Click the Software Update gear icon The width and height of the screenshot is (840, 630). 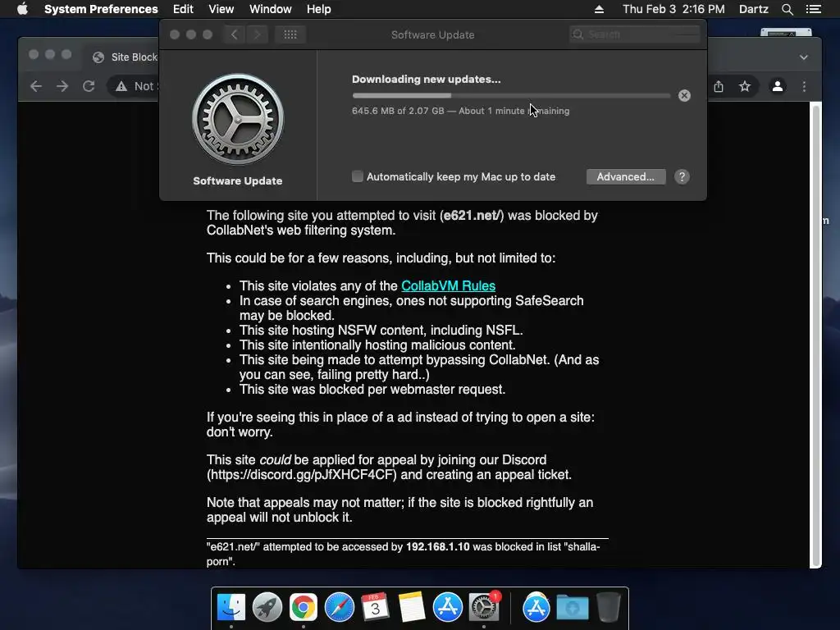click(238, 119)
